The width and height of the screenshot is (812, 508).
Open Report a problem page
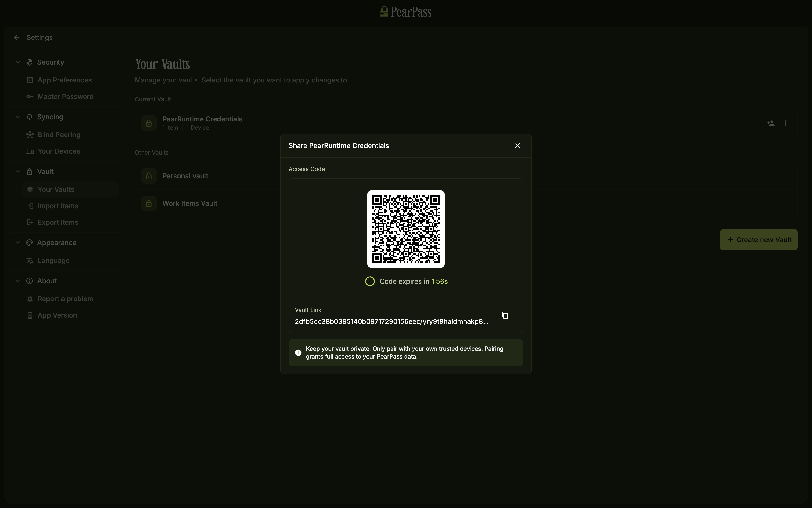coord(71,299)
